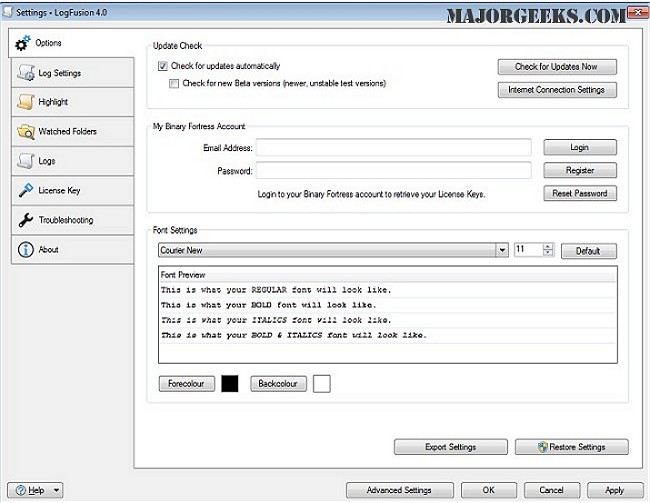Switch to the Log Settings tab
The height and width of the screenshot is (503, 650).
tap(73, 73)
